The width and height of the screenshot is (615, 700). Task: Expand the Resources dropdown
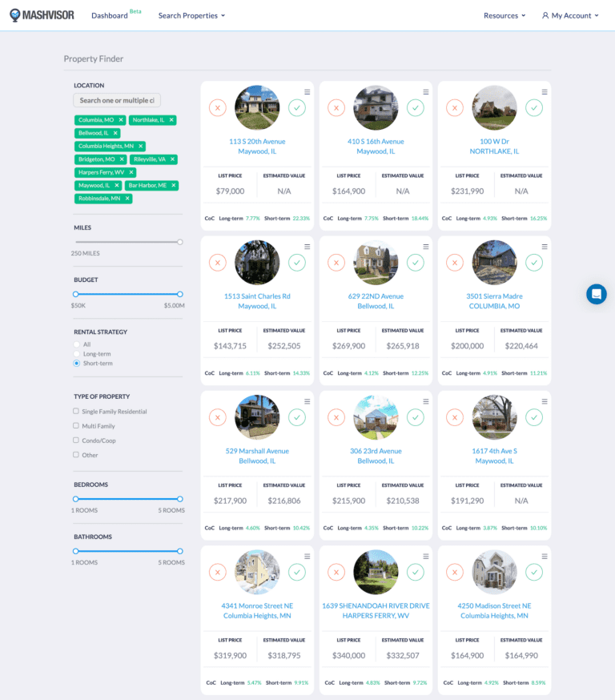point(504,16)
